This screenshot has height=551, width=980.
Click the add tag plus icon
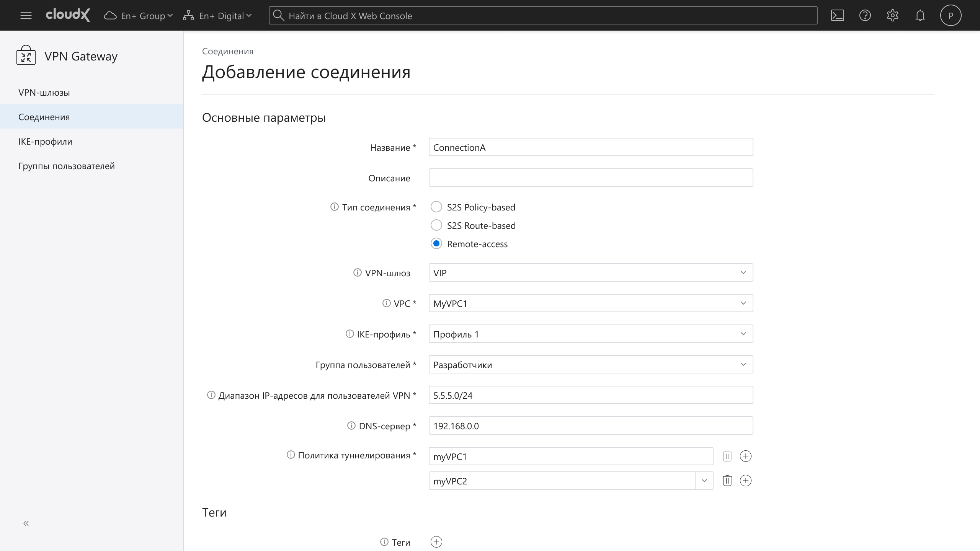pyautogui.click(x=436, y=542)
